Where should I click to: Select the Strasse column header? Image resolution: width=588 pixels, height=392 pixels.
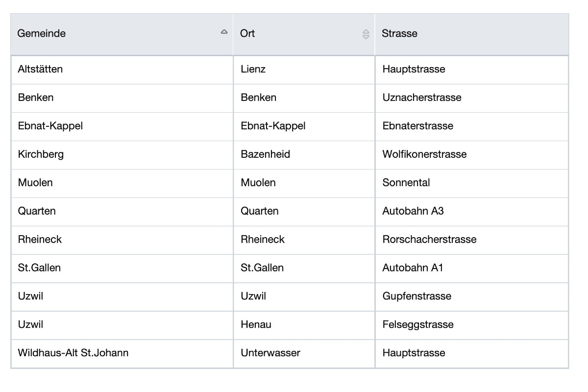pyautogui.click(x=399, y=34)
